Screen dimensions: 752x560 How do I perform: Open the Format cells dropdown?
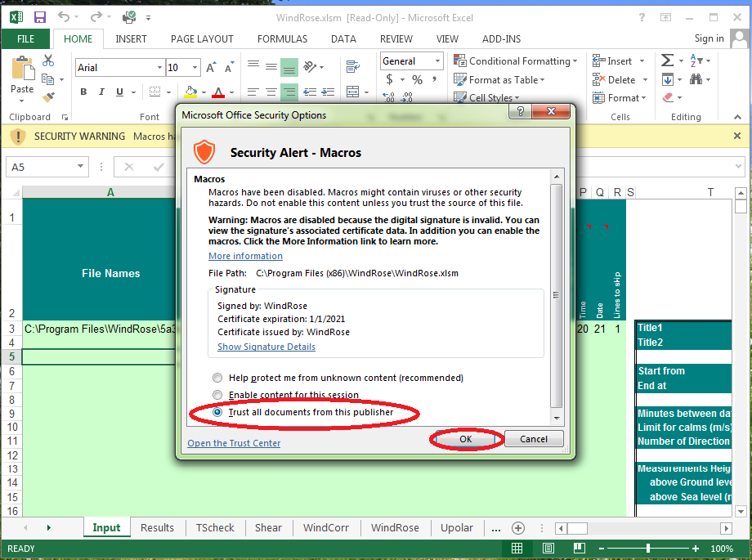pyautogui.click(x=644, y=98)
